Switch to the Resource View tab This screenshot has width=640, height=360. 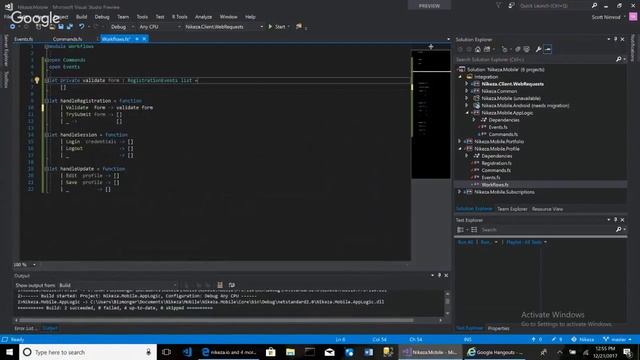click(547, 209)
